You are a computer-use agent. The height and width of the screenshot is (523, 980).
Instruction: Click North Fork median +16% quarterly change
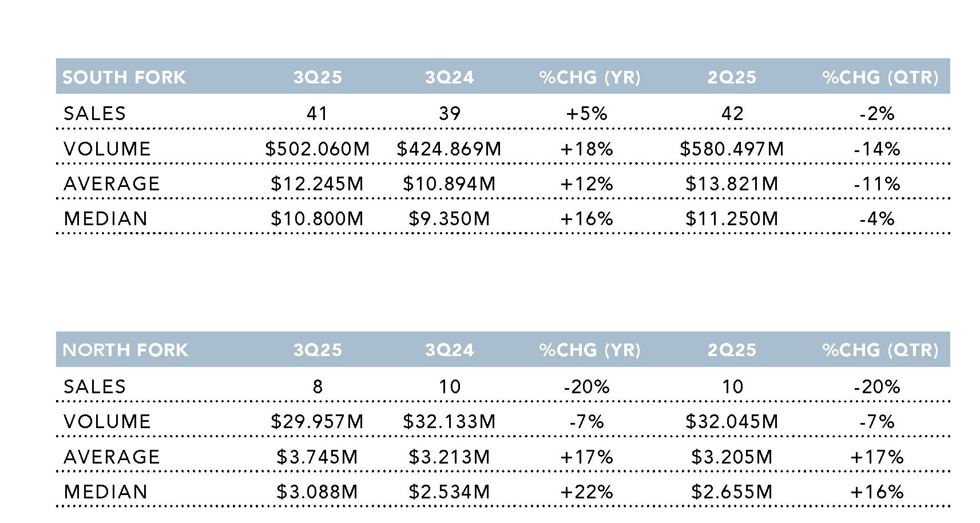point(876,492)
